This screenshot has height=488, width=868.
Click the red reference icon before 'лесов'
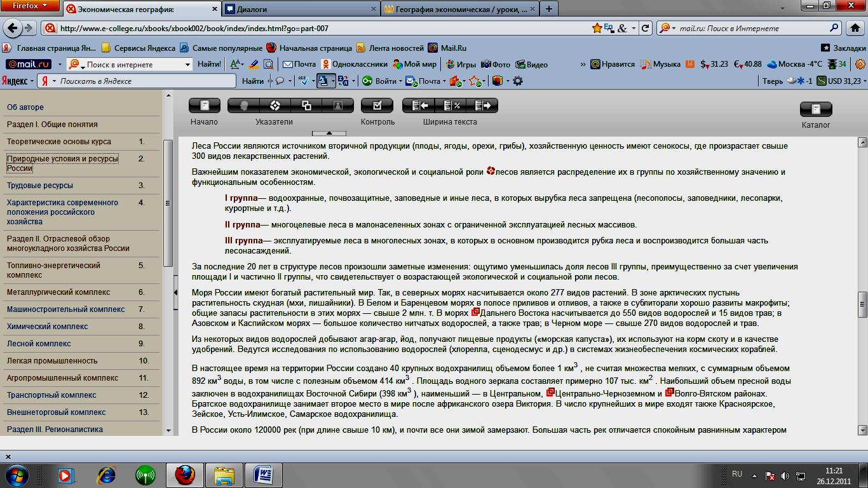[x=490, y=171]
